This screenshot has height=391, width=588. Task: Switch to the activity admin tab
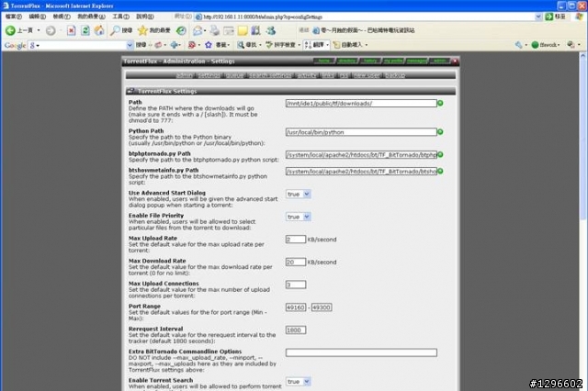pyautogui.click(x=307, y=75)
